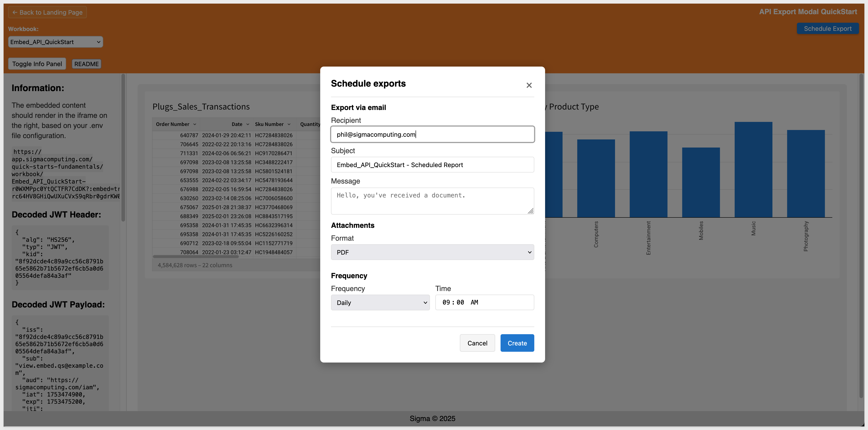
Task: Open the PDF Format dropdown
Action: [x=432, y=252]
